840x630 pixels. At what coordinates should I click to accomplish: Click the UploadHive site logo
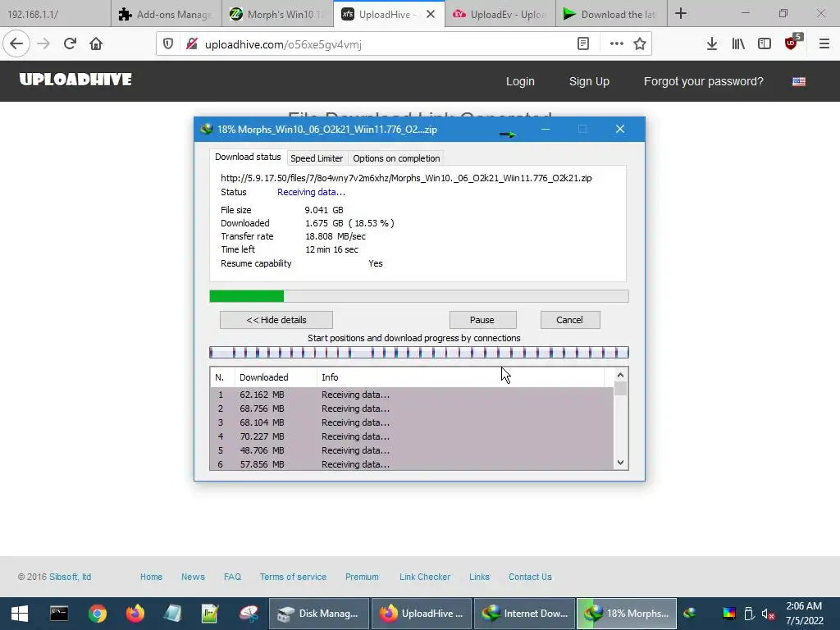pyautogui.click(x=75, y=80)
